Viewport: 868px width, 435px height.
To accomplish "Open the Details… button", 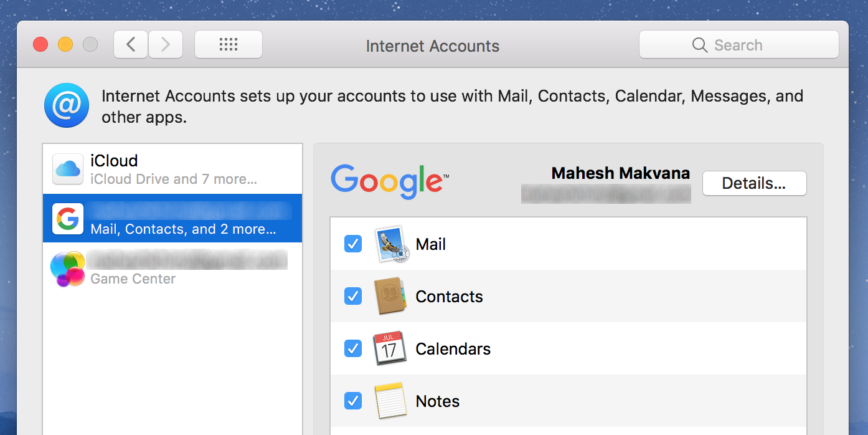I will tap(754, 183).
